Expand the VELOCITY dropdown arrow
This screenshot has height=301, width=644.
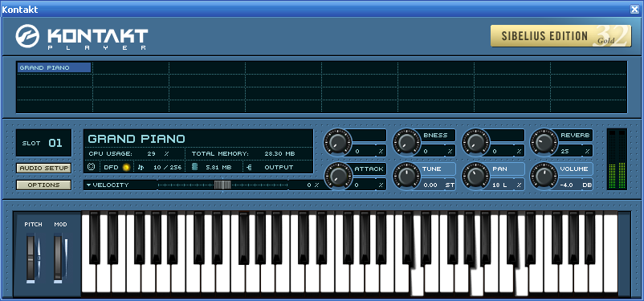(88, 185)
